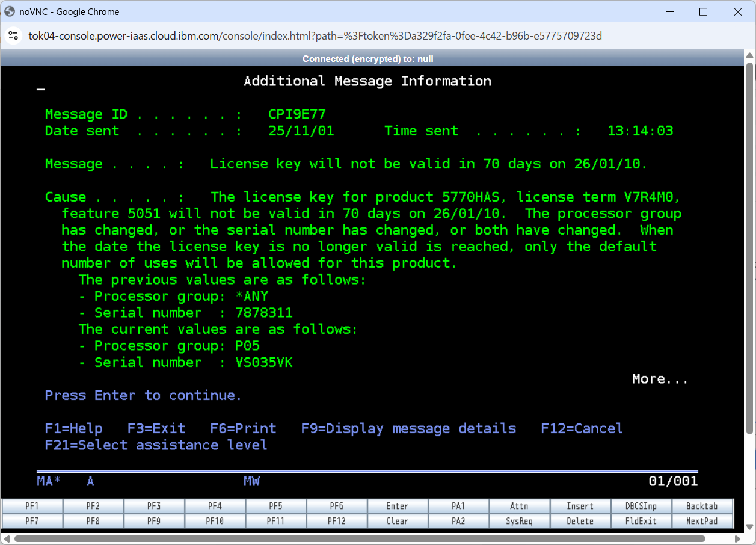Image resolution: width=756 pixels, height=545 pixels.
Task: Click the Chrome globe icon in title bar
Action: (x=10, y=11)
